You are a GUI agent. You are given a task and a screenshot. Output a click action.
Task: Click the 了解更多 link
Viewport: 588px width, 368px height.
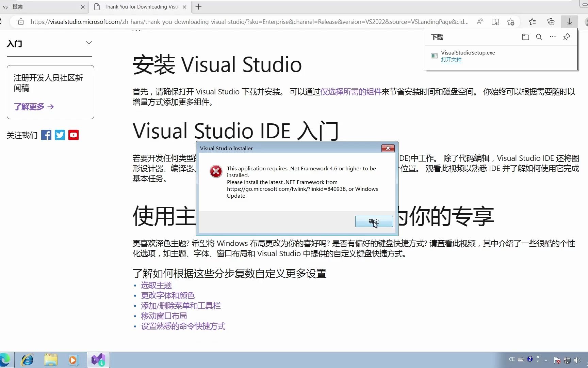coord(34,107)
